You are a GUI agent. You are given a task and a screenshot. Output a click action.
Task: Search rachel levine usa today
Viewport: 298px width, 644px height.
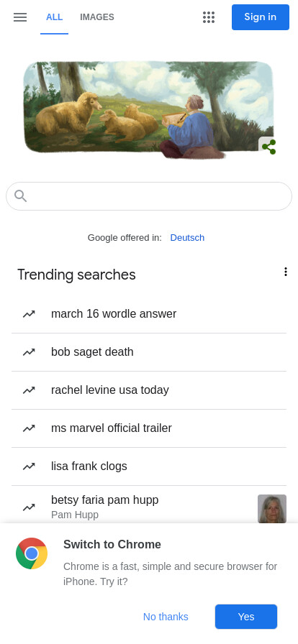pos(149,390)
